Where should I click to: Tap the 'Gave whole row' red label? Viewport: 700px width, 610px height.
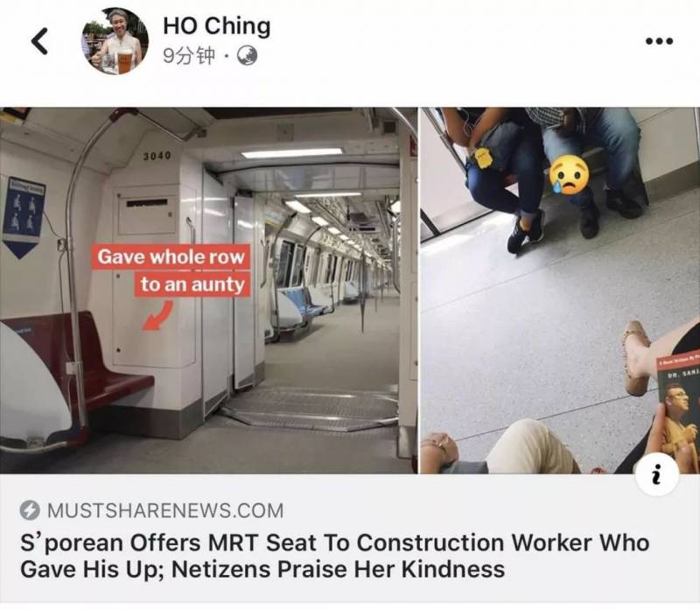click(171, 256)
